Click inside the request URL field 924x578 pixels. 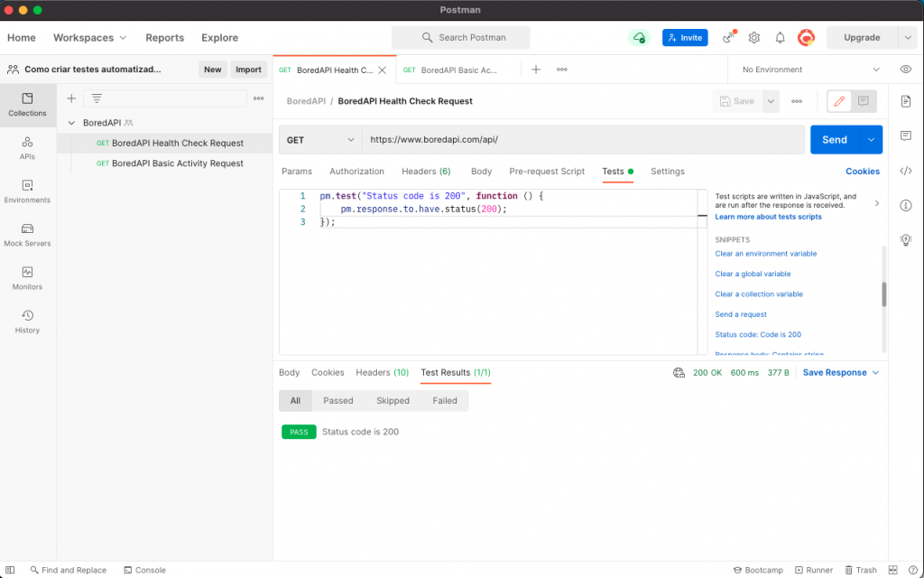tap(541, 139)
